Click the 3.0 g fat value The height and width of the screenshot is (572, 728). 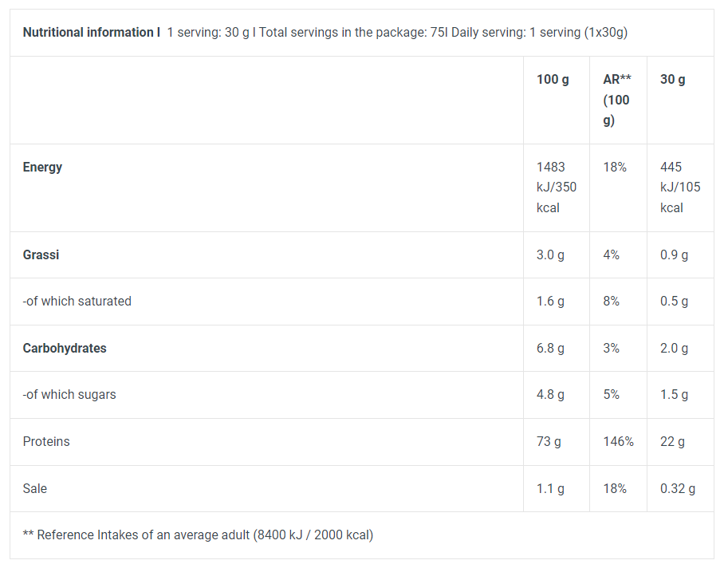(550, 255)
